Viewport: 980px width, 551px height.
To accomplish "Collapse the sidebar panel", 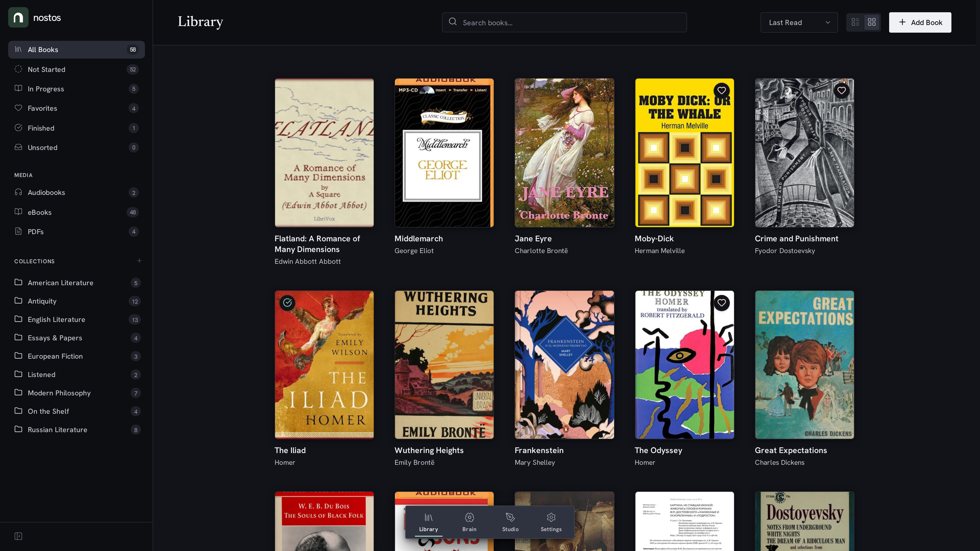I will coord(18,536).
